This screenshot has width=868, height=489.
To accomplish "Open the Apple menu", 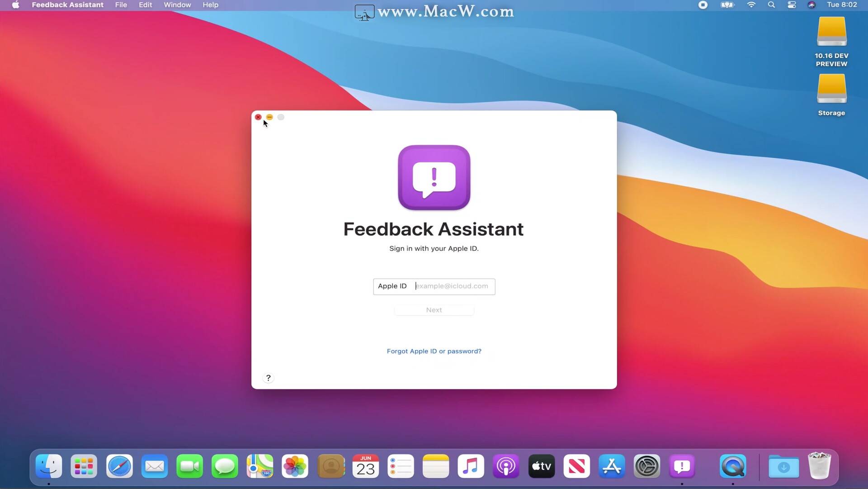I will point(15,5).
